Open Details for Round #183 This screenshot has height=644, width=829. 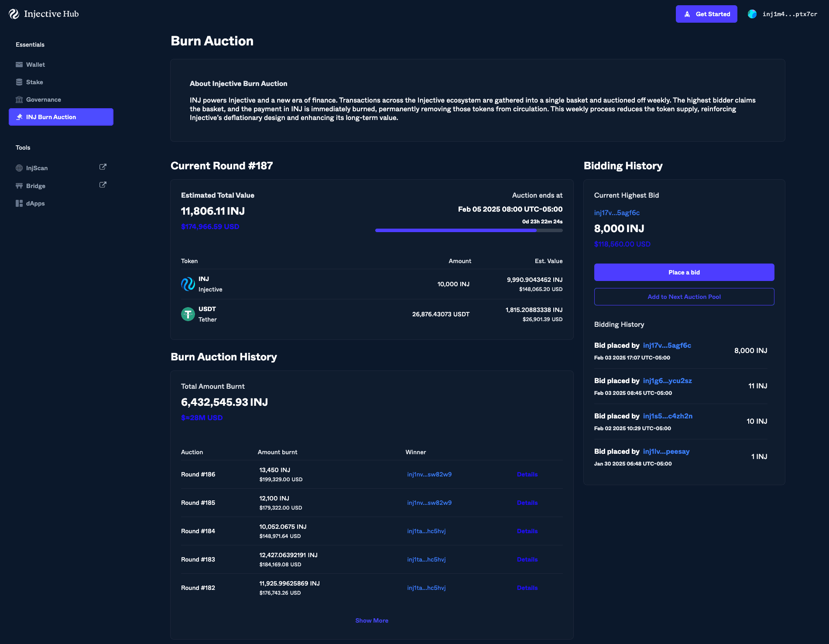tap(527, 559)
